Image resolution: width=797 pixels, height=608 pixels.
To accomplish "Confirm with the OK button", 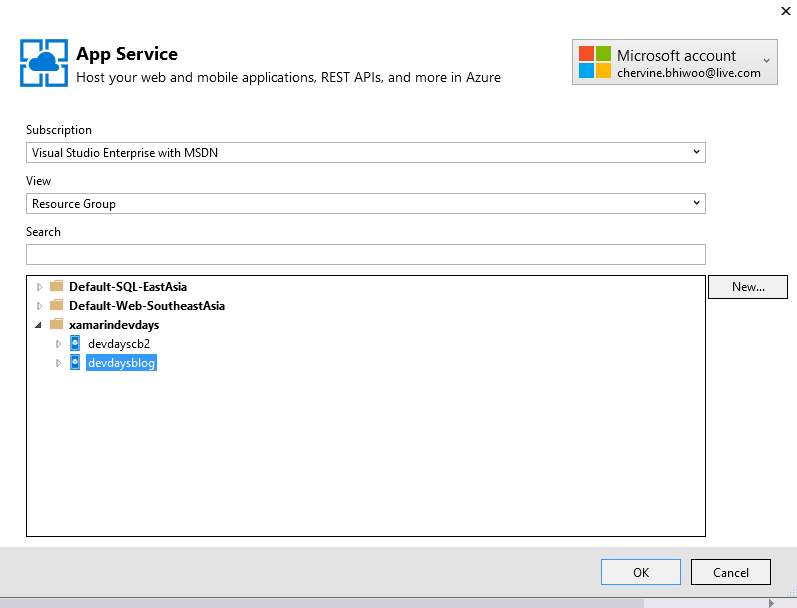I will [x=641, y=572].
